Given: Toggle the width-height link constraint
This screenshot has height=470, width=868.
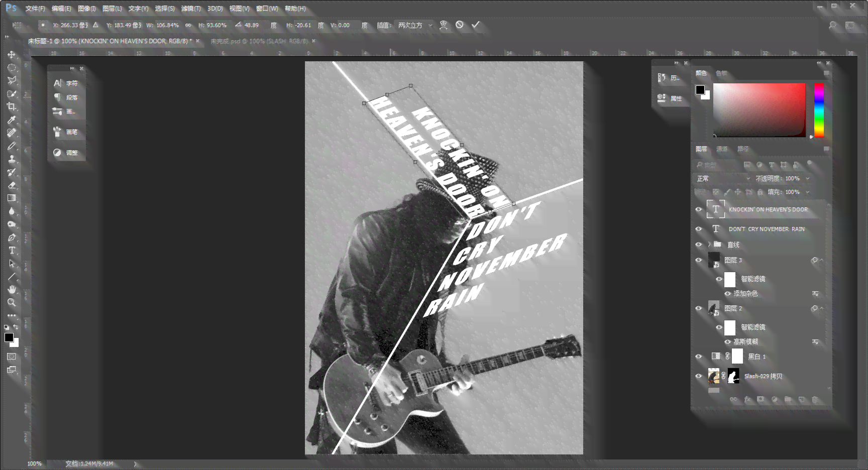Looking at the screenshot, I should pyautogui.click(x=188, y=25).
